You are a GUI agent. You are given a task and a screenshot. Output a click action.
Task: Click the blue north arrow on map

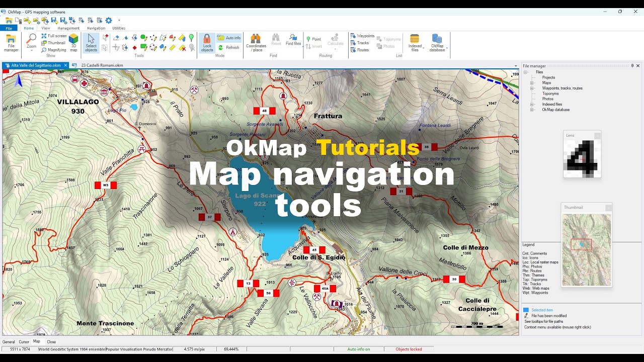(19, 80)
